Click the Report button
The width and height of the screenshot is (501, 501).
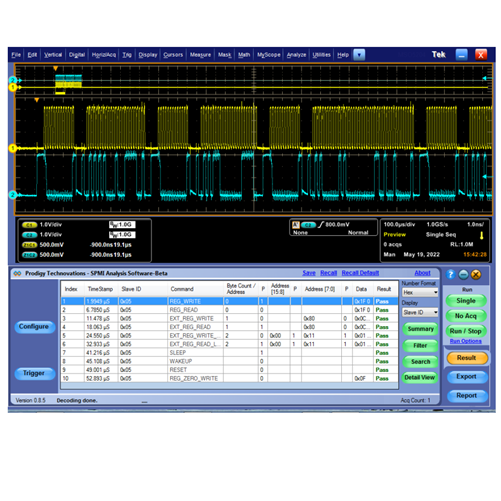pyautogui.click(x=466, y=396)
